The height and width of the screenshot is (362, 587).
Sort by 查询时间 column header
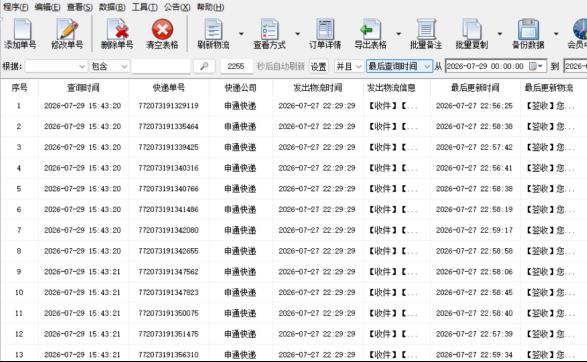[83, 88]
